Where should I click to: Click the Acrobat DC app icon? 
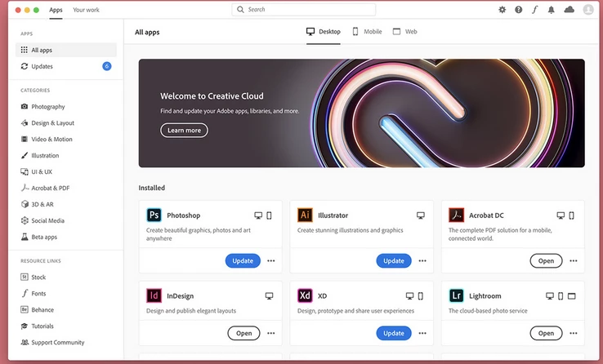click(456, 215)
